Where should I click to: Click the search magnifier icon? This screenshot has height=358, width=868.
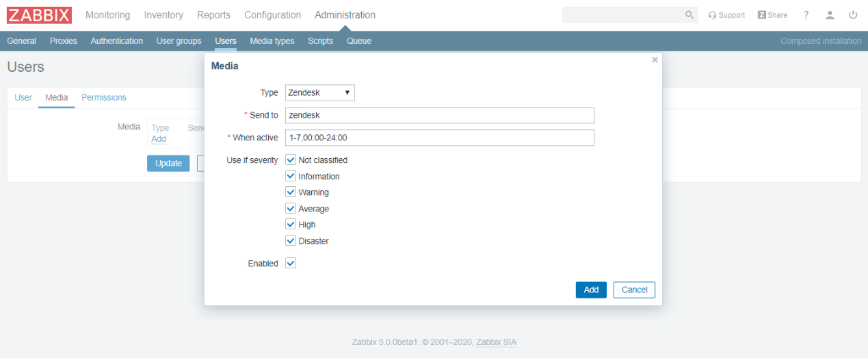coord(689,15)
